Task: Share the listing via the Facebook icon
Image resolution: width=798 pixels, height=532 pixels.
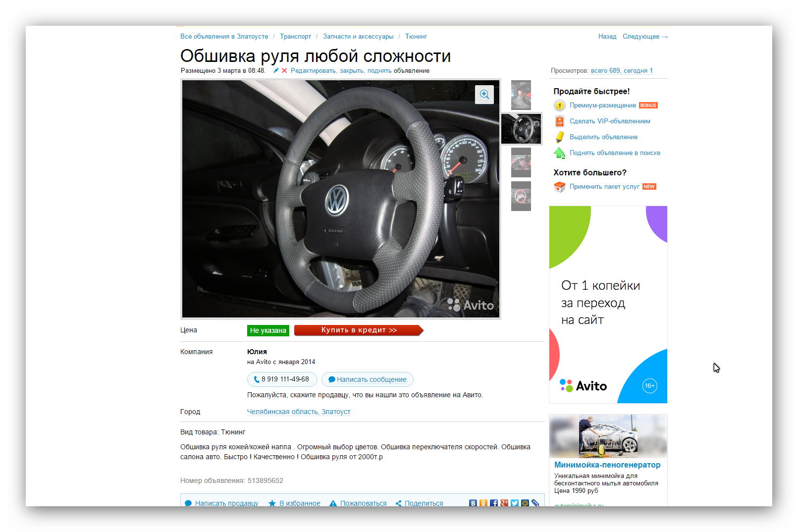Action: click(x=494, y=503)
